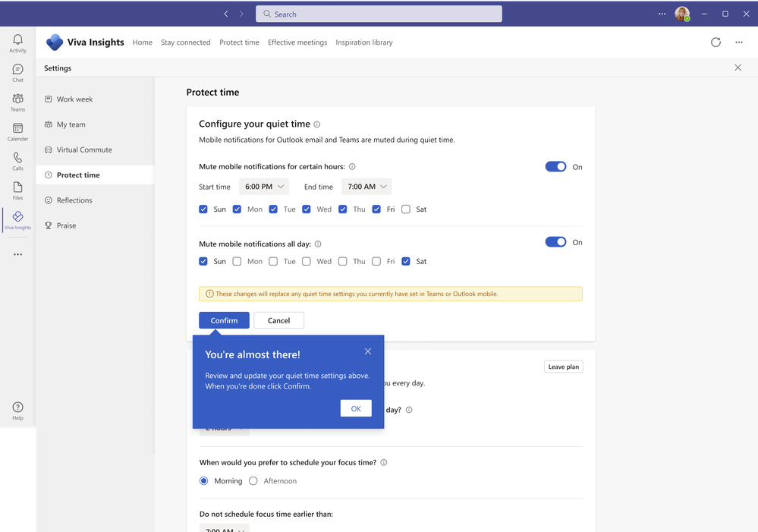Click the refresh icon in app header
The width and height of the screenshot is (758, 532).
[716, 42]
